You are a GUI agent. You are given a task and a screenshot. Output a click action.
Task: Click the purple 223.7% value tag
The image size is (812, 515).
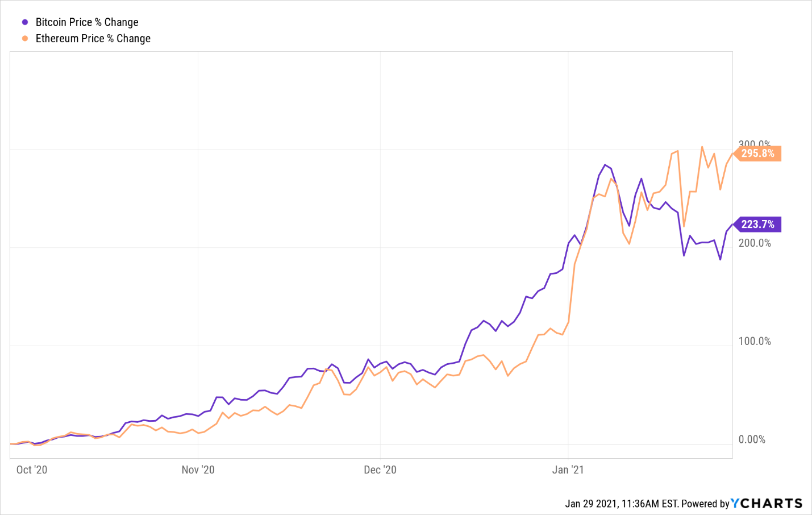[757, 225]
